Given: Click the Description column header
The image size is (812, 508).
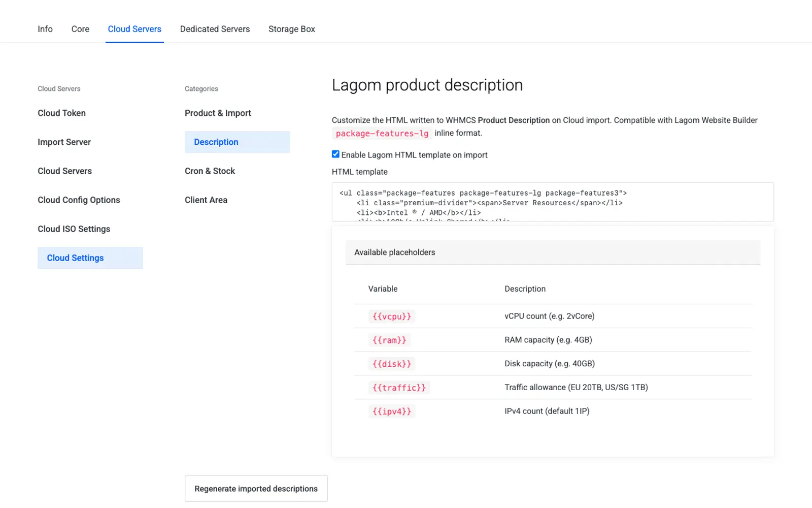Looking at the screenshot, I should coord(525,289).
